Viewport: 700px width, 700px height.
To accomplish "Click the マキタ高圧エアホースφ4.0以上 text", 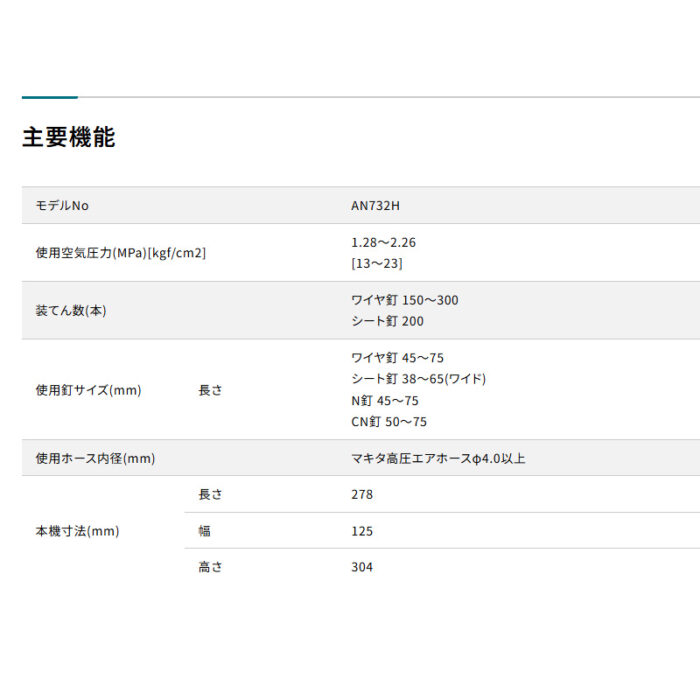I will tap(438, 458).
